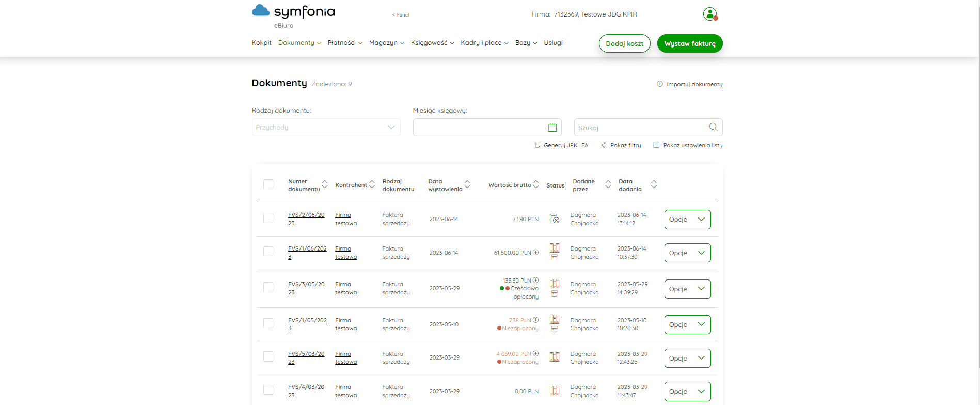
Task: Expand Opcje dropdown for FVS/5/03/2023
Action: pyautogui.click(x=687, y=359)
